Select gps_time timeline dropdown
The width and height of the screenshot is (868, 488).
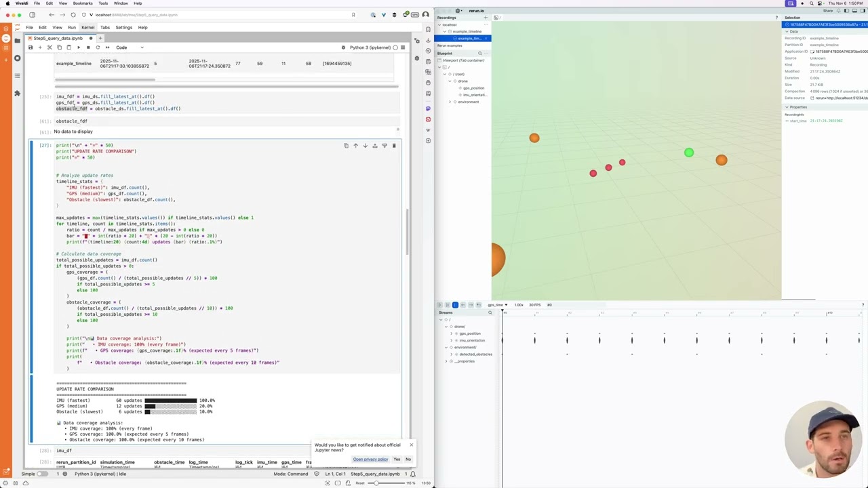497,305
